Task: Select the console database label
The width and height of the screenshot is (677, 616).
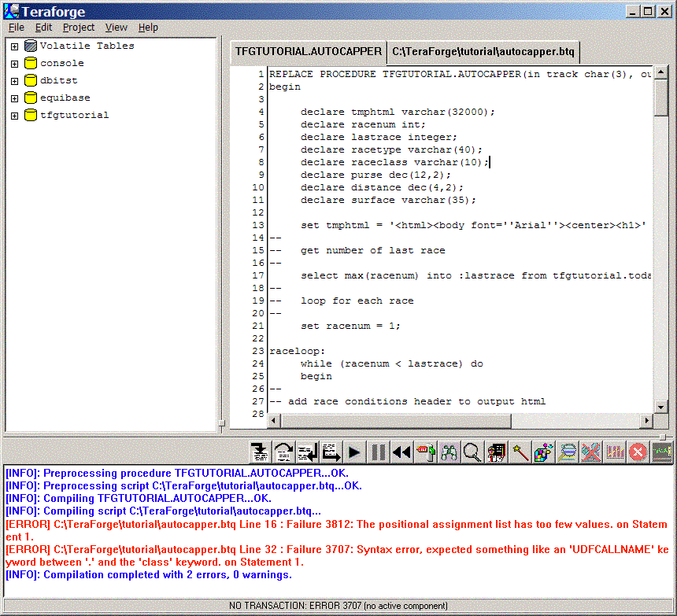Action: pos(62,63)
